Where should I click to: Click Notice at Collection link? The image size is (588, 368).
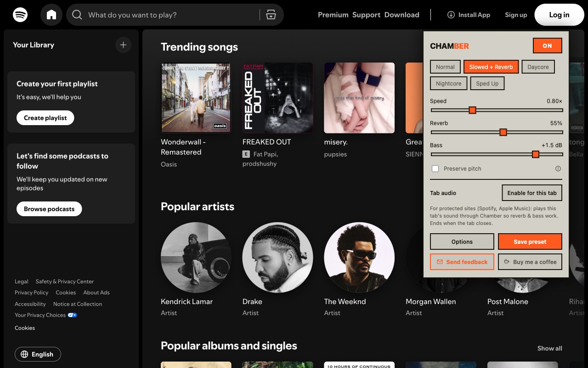point(78,304)
